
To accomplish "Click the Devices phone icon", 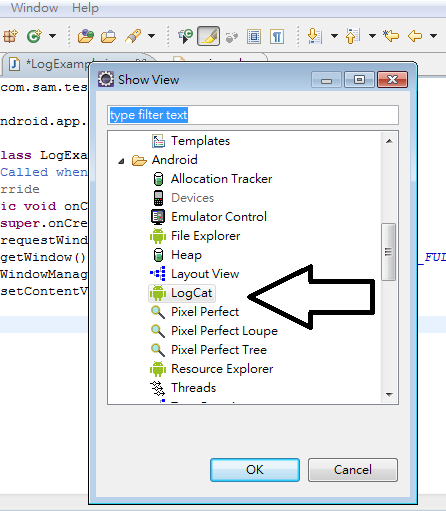I will 158,198.
